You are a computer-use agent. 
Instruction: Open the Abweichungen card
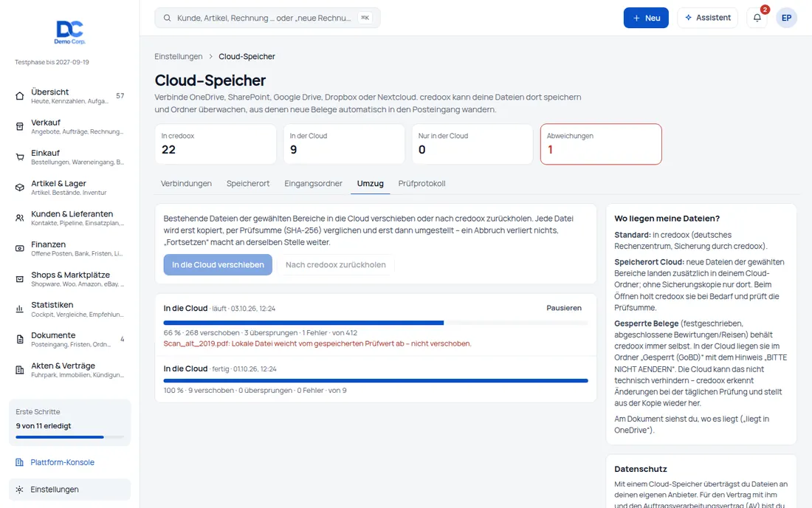coord(601,144)
